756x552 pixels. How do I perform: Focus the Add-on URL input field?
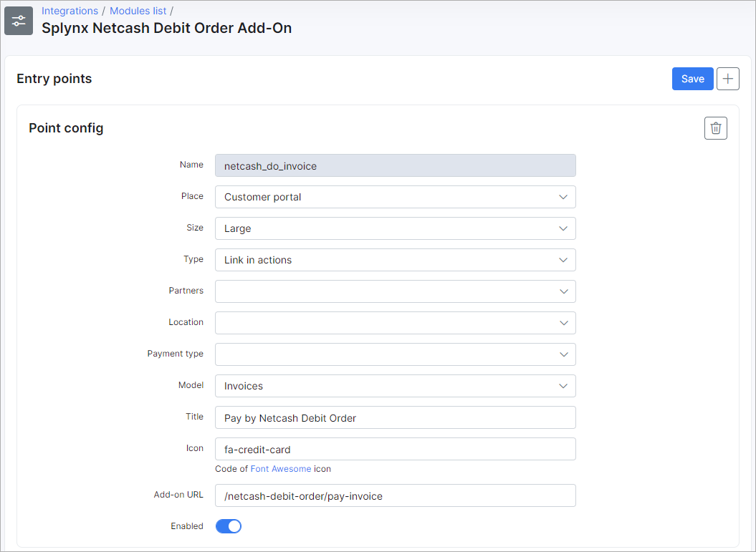click(x=395, y=495)
